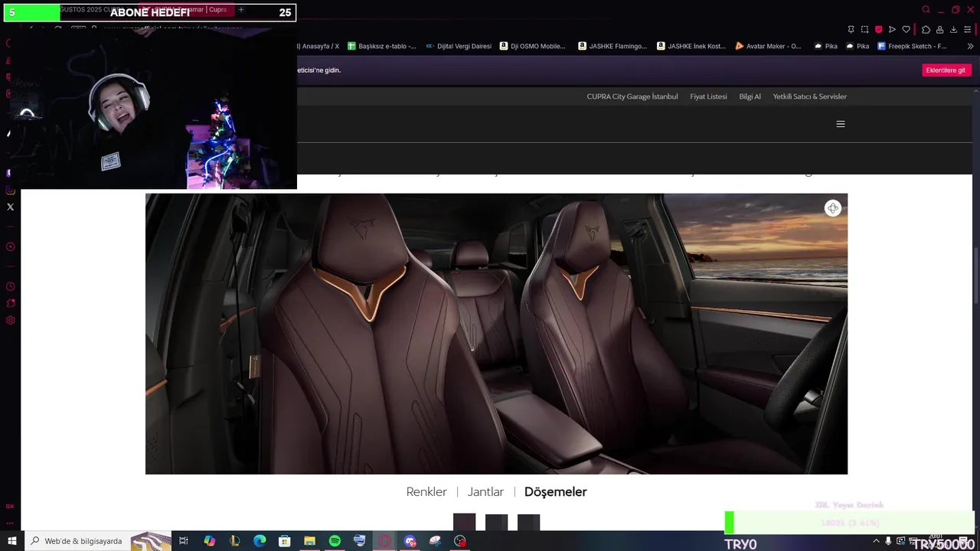Screen dimensions: 980x551
Task: Open the hamburger site menu
Action: tap(841, 124)
